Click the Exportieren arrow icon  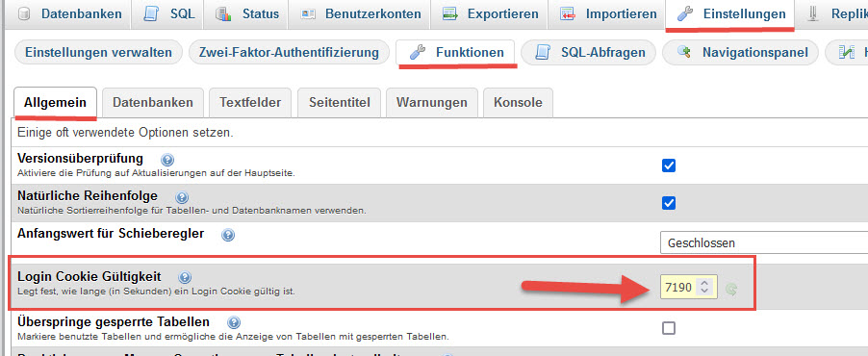pos(450,13)
